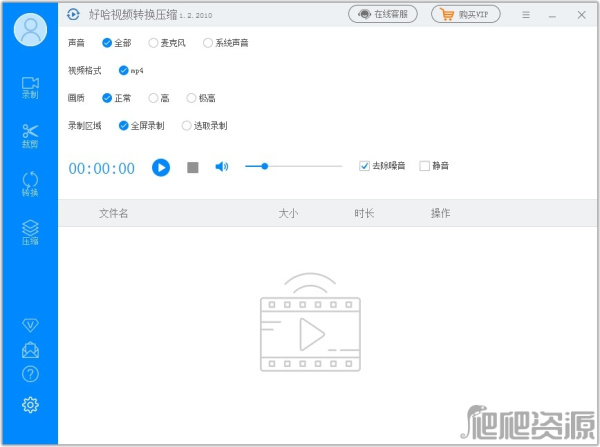Select 高 high picture quality
The height and width of the screenshot is (447, 600).
pos(159,98)
